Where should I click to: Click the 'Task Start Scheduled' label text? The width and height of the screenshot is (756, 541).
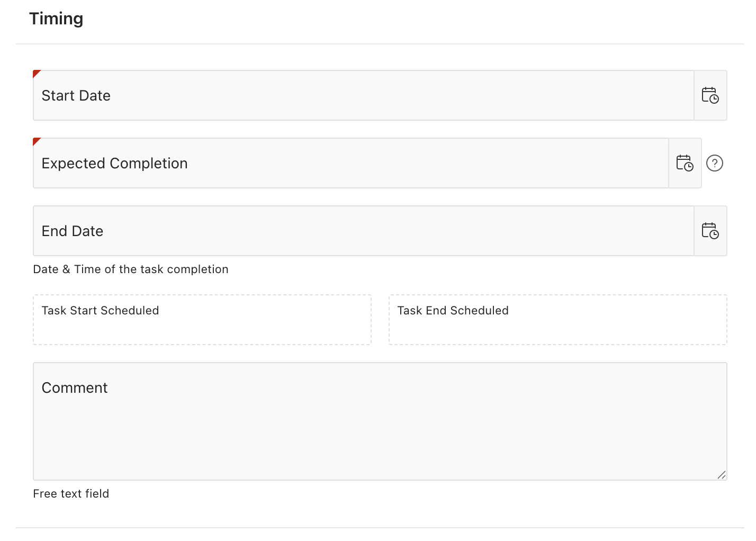pyautogui.click(x=100, y=311)
